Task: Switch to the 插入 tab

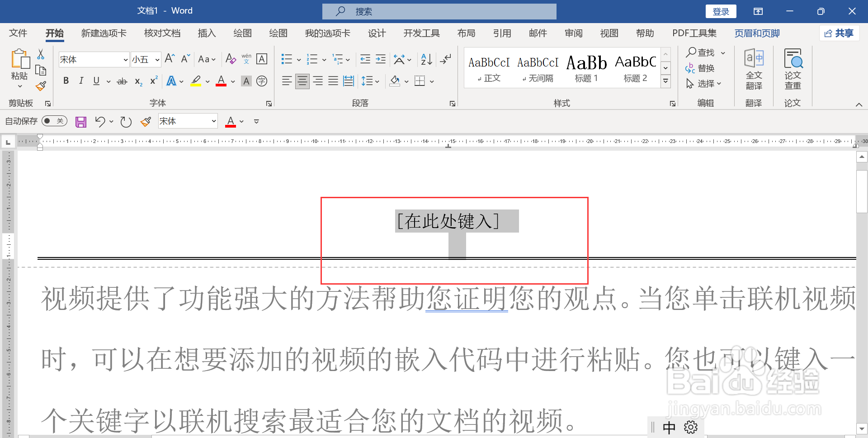Action: (207, 33)
